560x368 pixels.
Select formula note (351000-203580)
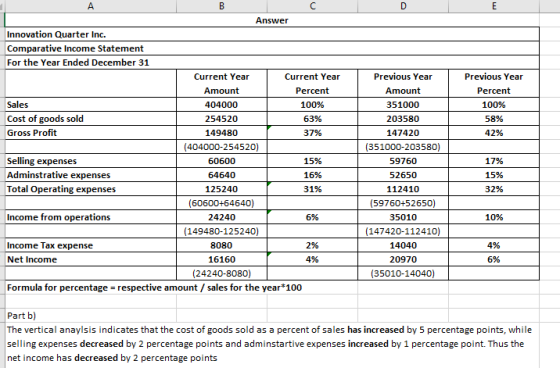403,146
